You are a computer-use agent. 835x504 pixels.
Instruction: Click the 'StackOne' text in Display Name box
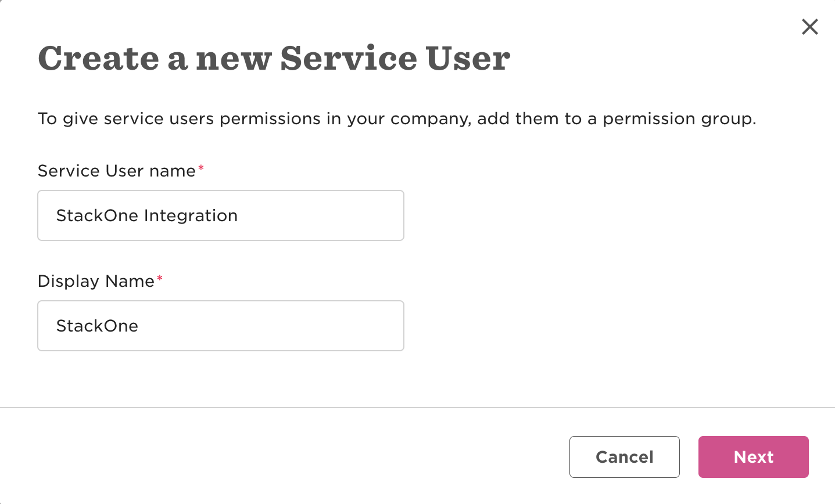(x=97, y=326)
